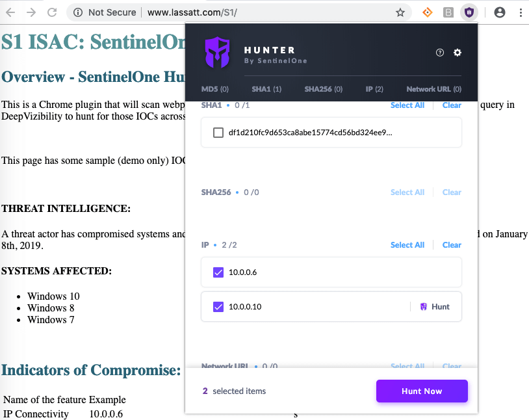Viewport: 529px width, 420px height.
Task: Open Hunter settings gear
Action: pyautogui.click(x=458, y=53)
